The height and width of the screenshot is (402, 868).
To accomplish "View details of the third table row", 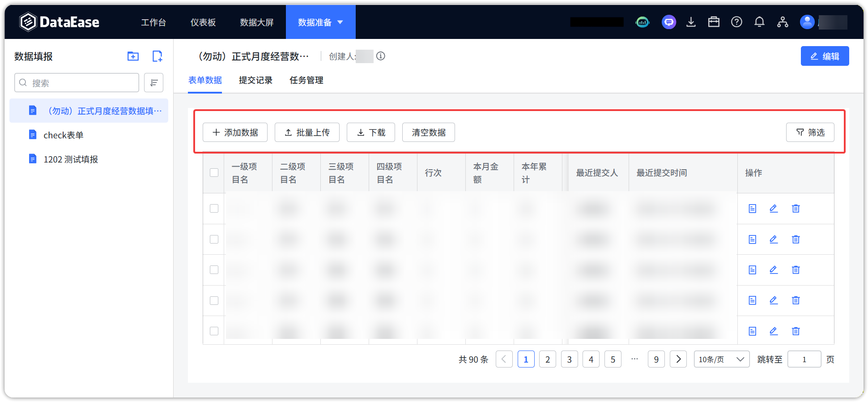I will click(x=753, y=270).
